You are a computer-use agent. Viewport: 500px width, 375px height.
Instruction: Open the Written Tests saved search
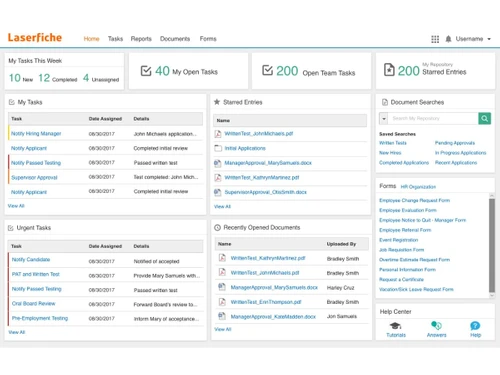click(x=393, y=143)
